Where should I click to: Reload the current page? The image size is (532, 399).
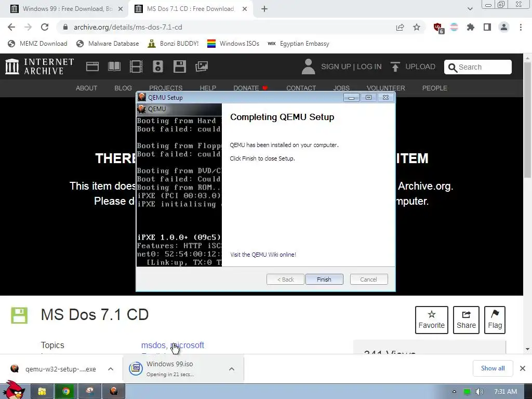coord(45,27)
